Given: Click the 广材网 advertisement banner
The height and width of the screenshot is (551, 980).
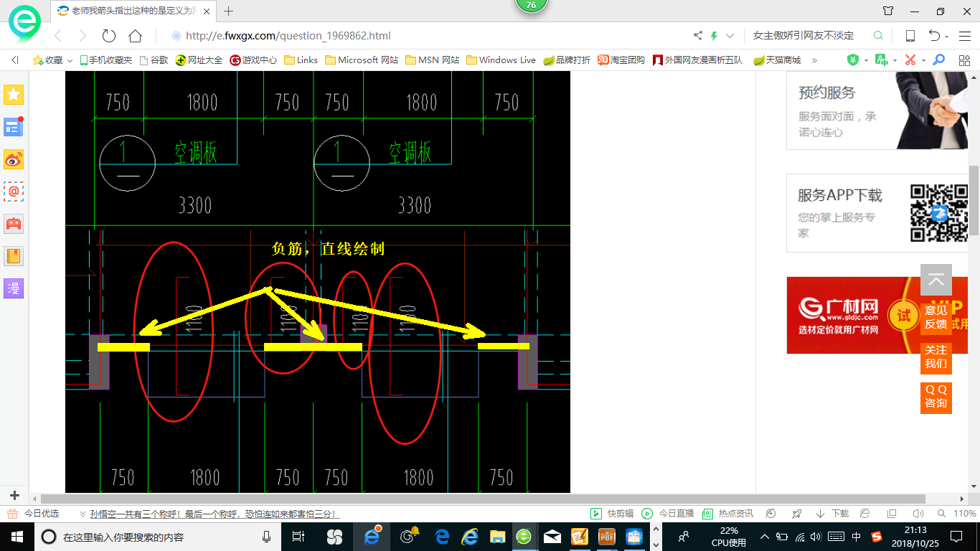Looking at the screenshot, I should [877, 315].
